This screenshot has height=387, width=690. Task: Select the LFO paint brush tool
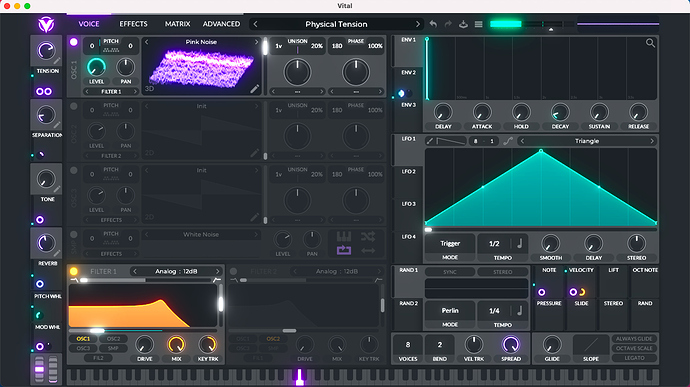click(x=430, y=141)
